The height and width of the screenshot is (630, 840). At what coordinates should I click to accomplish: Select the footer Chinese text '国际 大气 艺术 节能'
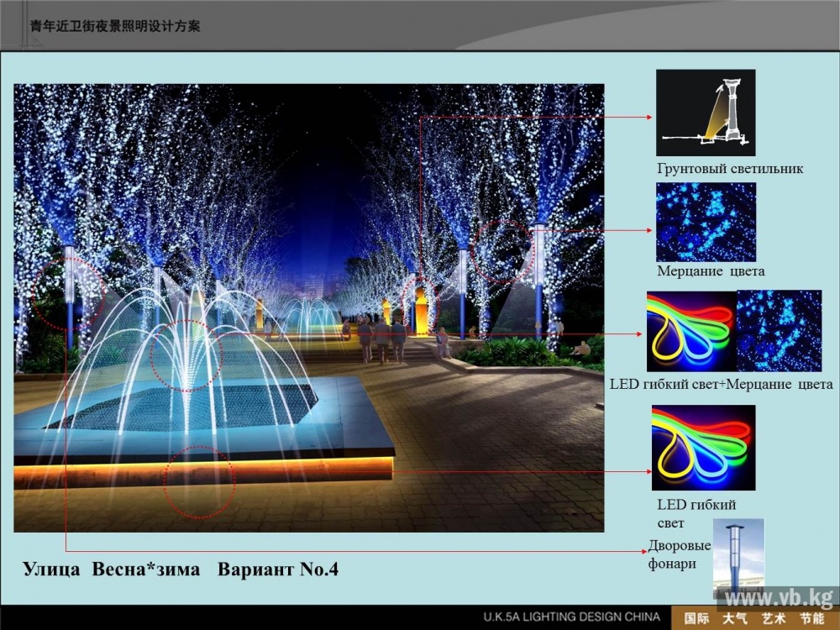pos(754,619)
